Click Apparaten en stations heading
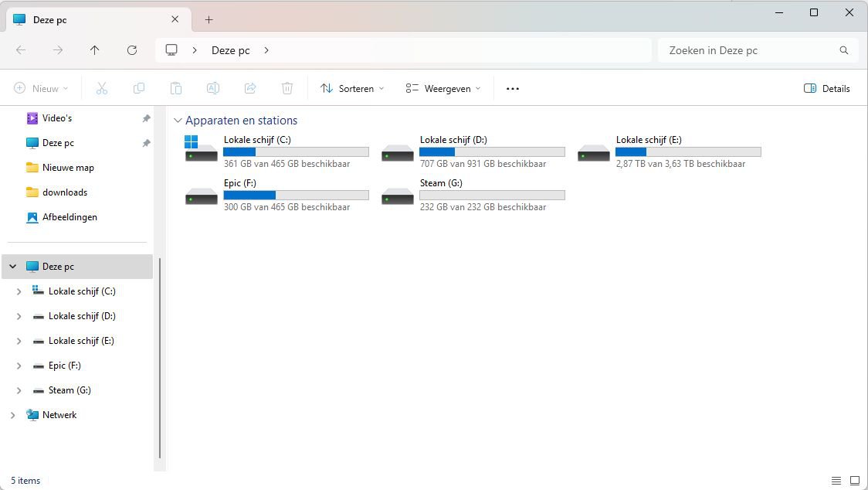This screenshot has height=490, width=868. pyautogui.click(x=242, y=121)
